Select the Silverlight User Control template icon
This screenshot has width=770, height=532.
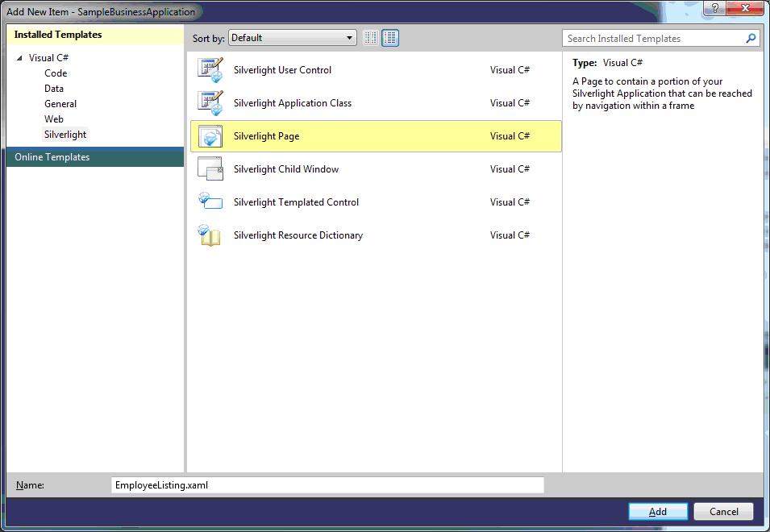pyautogui.click(x=210, y=69)
